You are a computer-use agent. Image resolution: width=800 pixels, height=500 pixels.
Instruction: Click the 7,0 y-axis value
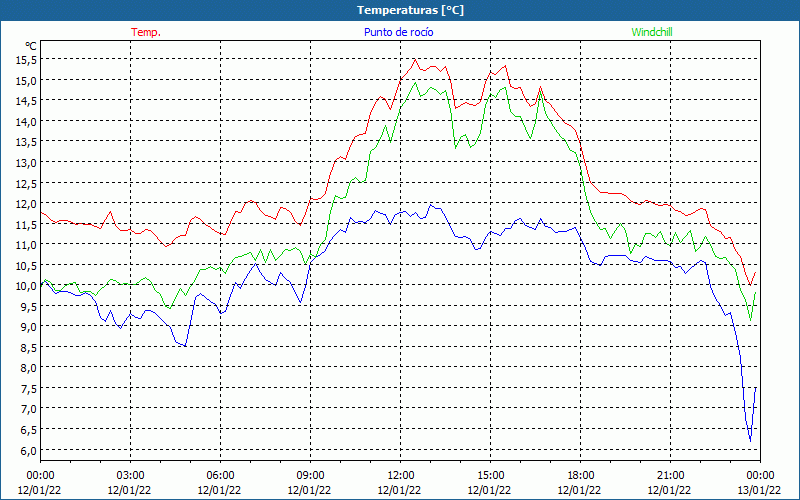(30, 409)
